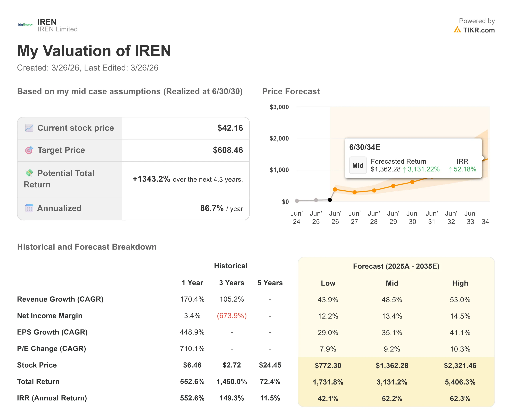This screenshot has width=512, height=420.
Task: Click the target icon next to Target Price
Action: (29, 150)
